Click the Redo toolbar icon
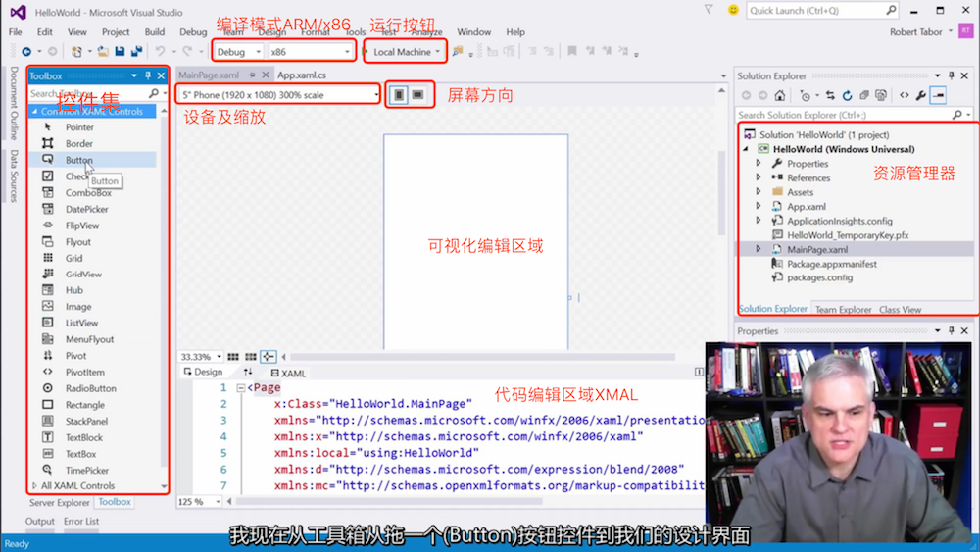 coord(187,52)
